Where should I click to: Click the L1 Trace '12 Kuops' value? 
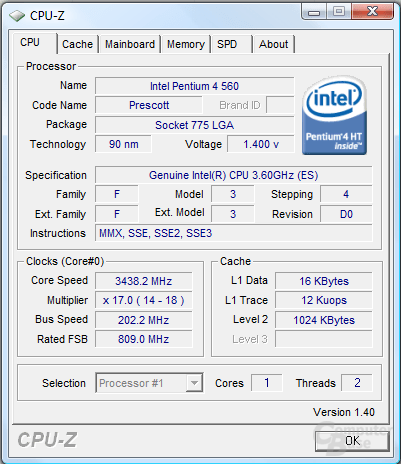324,300
